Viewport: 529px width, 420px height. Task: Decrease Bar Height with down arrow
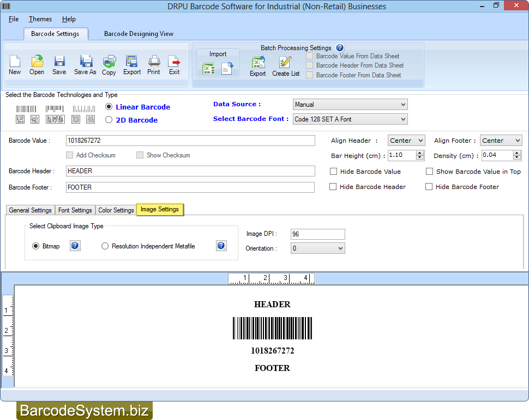420,157
